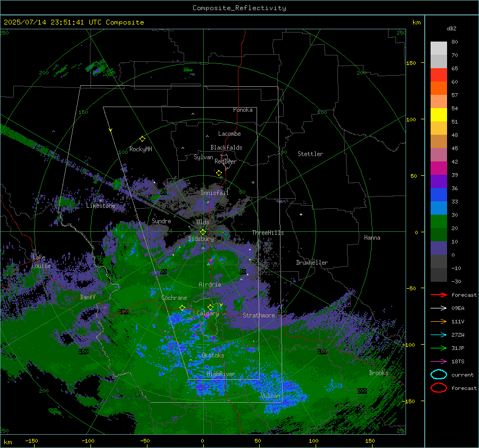Click the Composite_Reflectivity title
479x448 pixels.
(240, 8)
